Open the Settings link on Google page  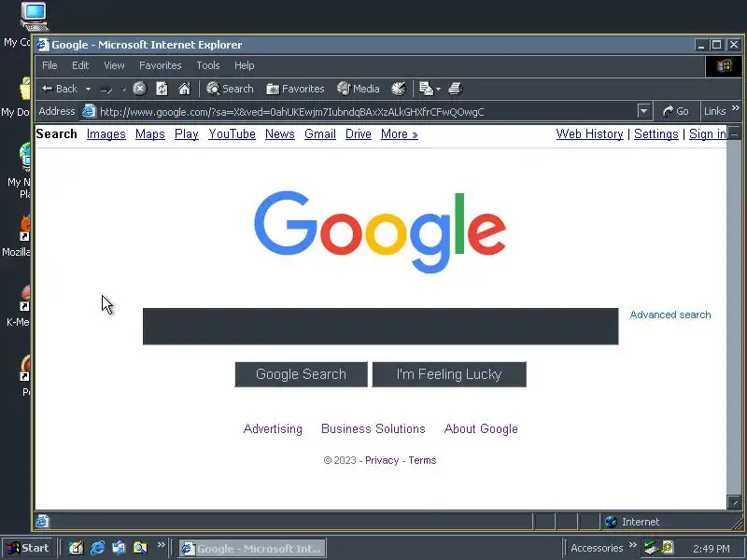tap(656, 134)
